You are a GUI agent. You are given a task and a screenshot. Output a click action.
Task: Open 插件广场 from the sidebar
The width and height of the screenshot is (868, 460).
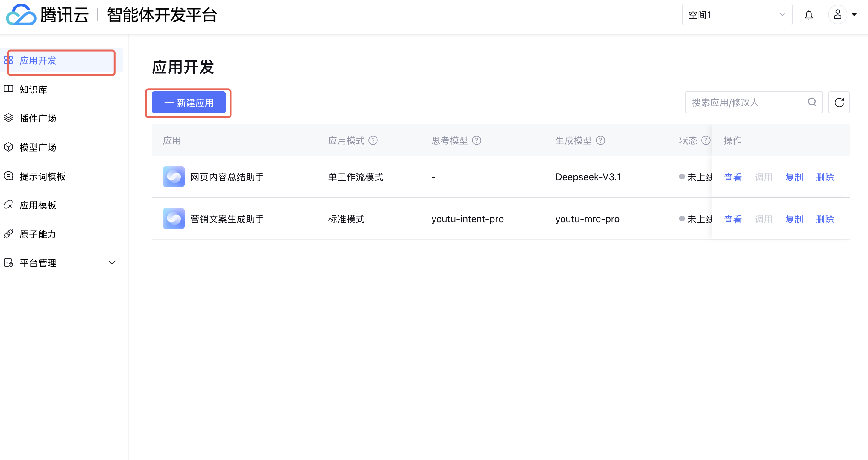point(38,118)
